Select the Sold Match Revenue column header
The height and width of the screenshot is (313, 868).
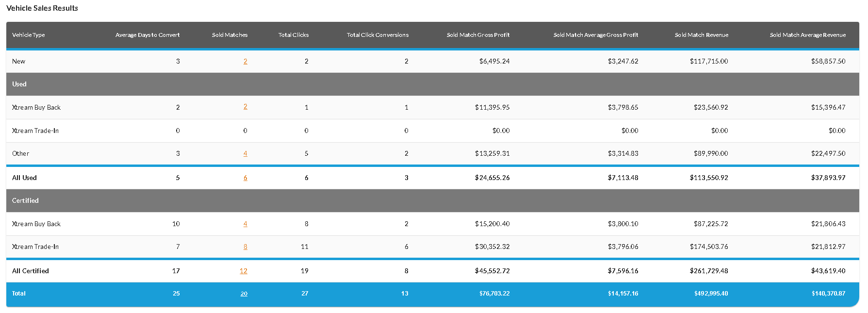click(701, 35)
